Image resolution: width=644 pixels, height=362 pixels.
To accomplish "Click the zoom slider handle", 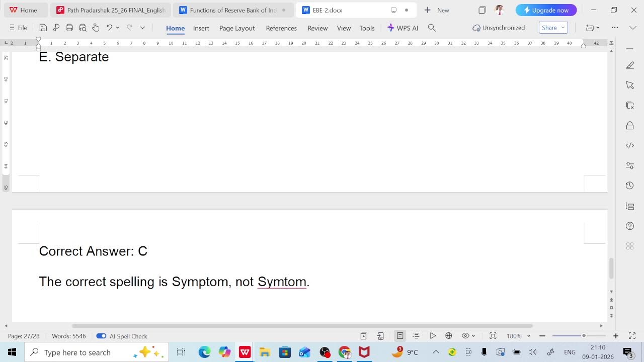I will 584,336.
